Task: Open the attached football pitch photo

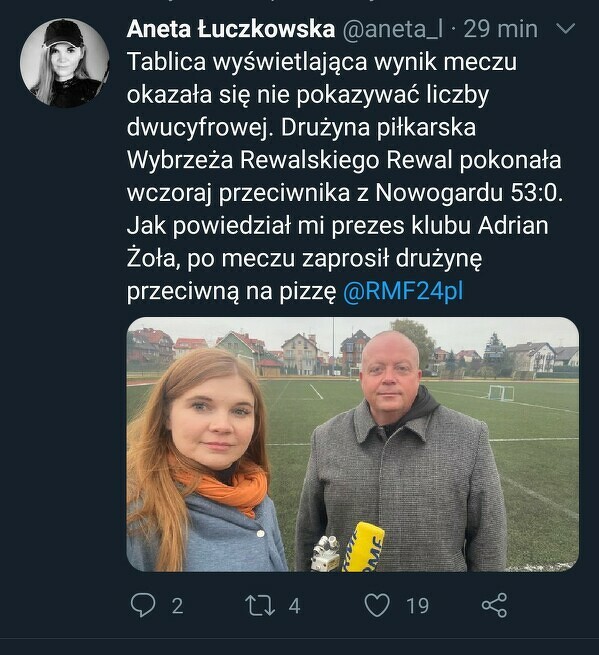Action: tap(353, 444)
